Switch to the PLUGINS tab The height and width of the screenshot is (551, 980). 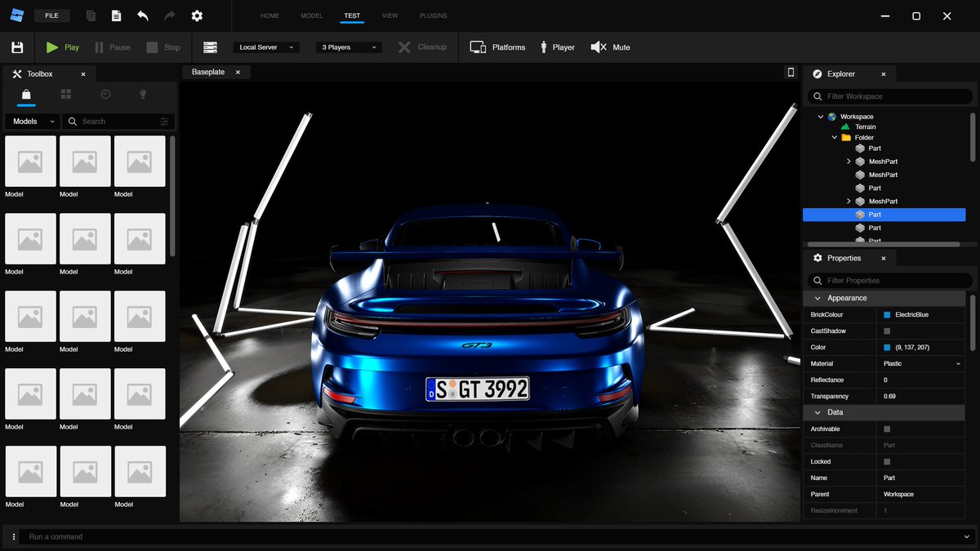pyautogui.click(x=434, y=16)
